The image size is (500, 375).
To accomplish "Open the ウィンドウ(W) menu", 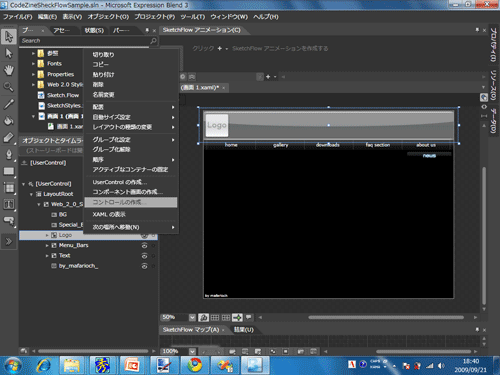I will pyautogui.click(x=229, y=17).
